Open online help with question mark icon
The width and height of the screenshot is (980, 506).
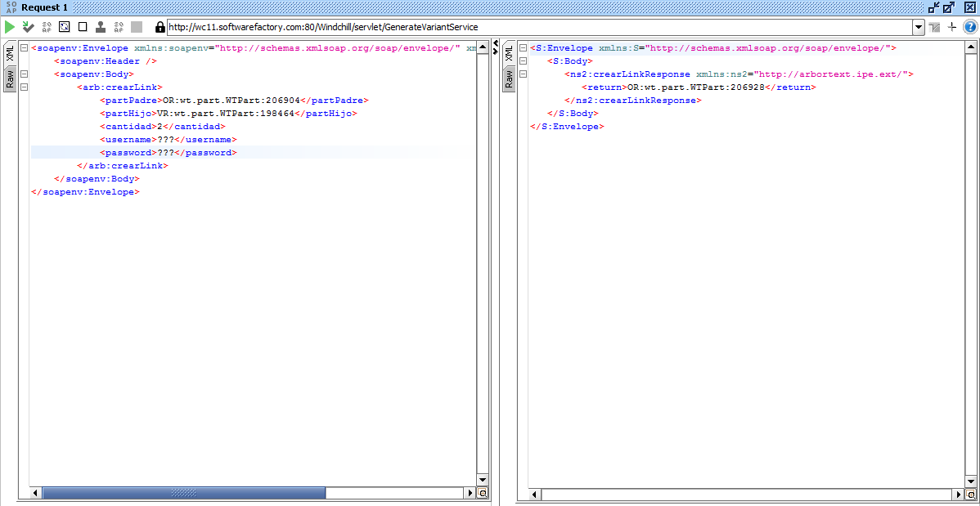(x=969, y=27)
